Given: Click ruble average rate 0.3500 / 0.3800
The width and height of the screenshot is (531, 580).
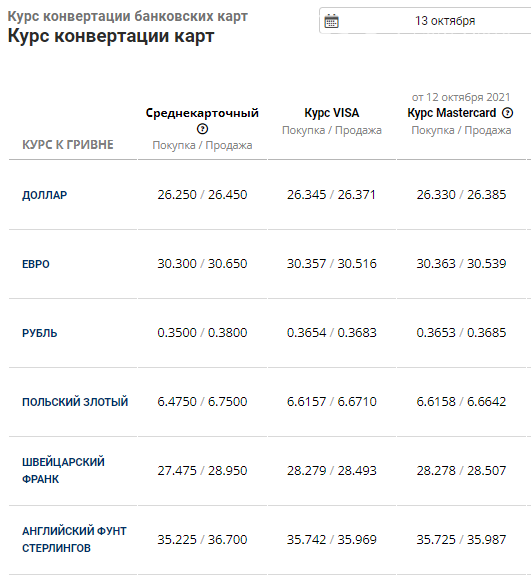Looking at the screenshot, I should pyautogui.click(x=202, y=333).
